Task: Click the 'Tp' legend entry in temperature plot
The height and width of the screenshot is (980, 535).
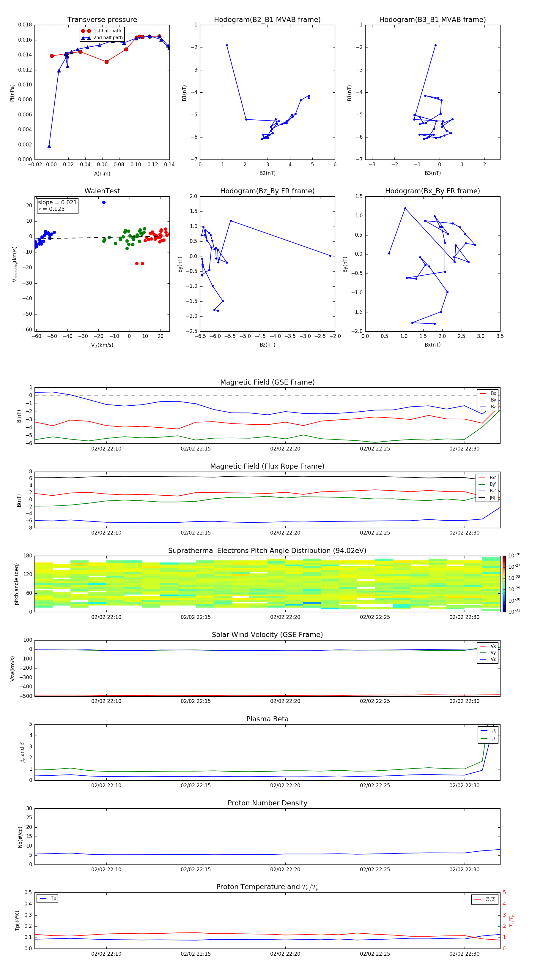Action: 48,899
